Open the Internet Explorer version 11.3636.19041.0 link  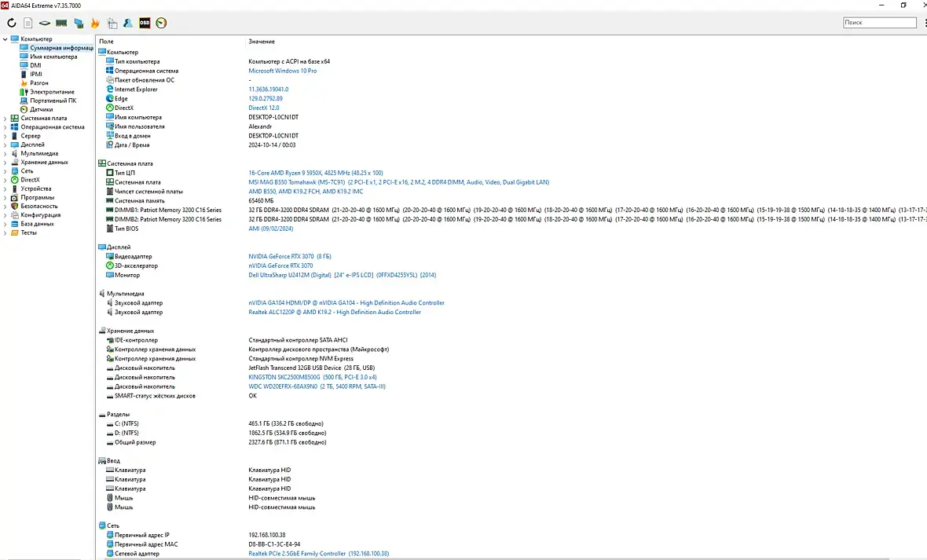pyautogui.click(x=269, y=90)
